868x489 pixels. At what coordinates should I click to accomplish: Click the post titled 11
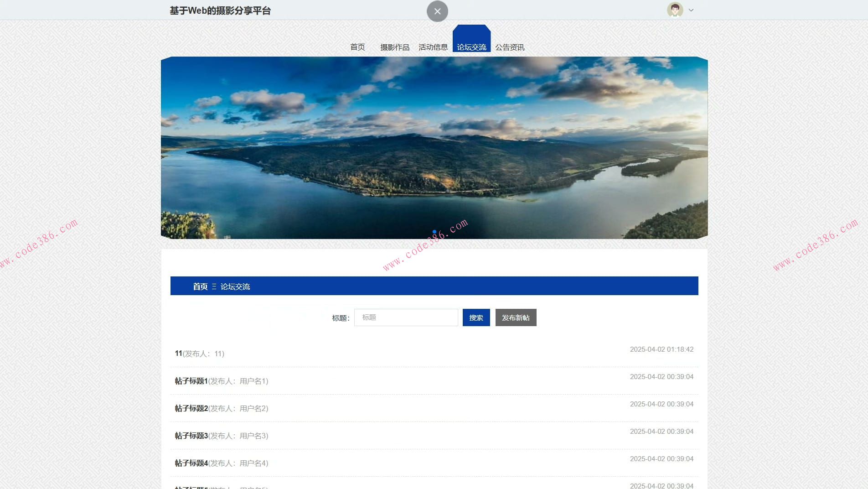click(x=178, y=353)
